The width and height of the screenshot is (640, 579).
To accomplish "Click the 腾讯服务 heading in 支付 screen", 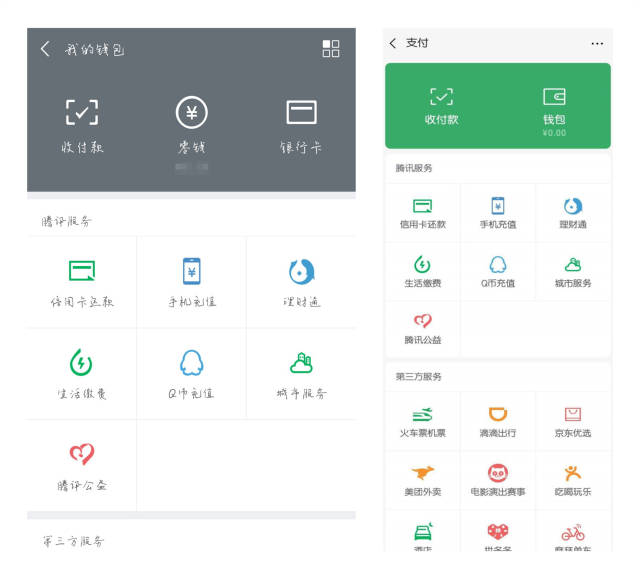I will [414, 168].
